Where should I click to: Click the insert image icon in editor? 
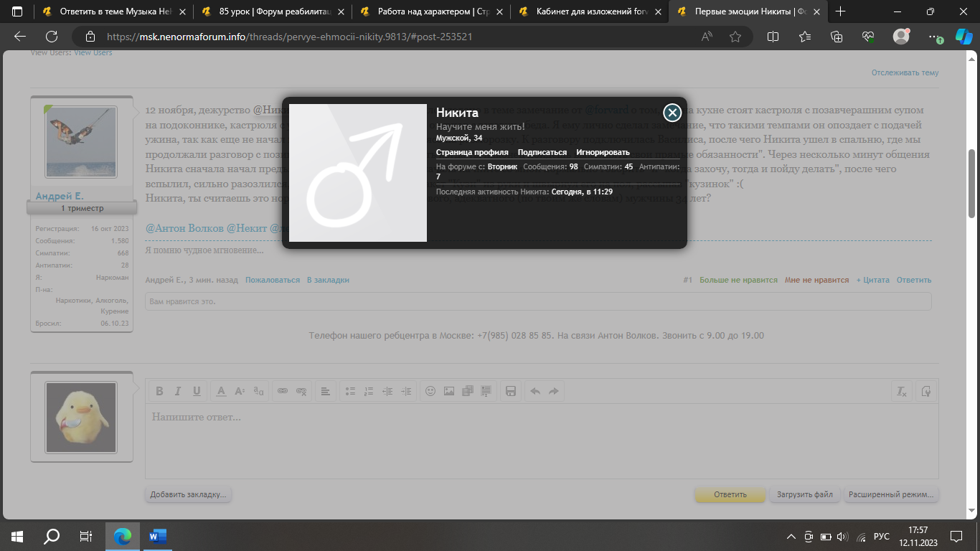point(449,391)
